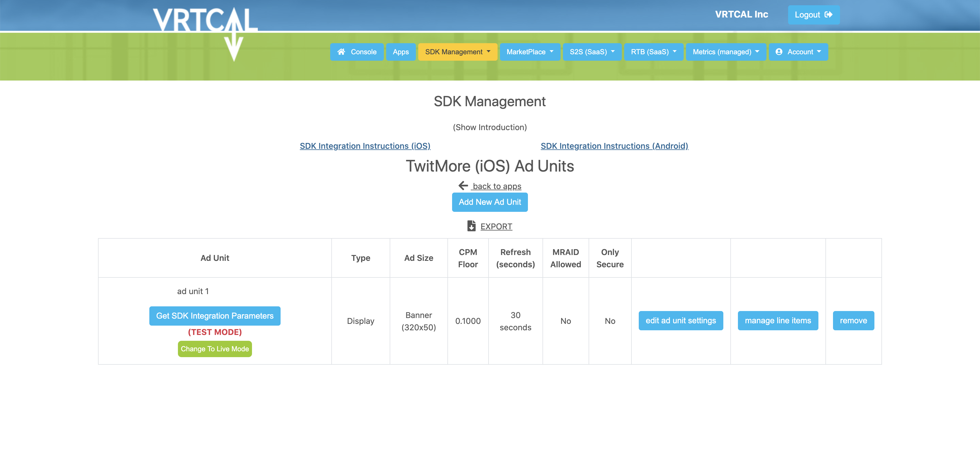Image resolution: width=980 pixels, height=468 pixels.
Task: Click the Account user icon
Action: click(x=779, y=52)
